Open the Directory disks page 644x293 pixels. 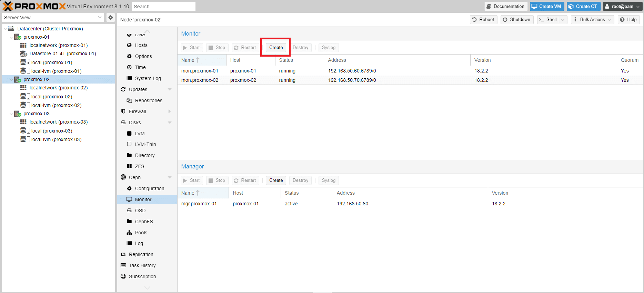(147, 155)
